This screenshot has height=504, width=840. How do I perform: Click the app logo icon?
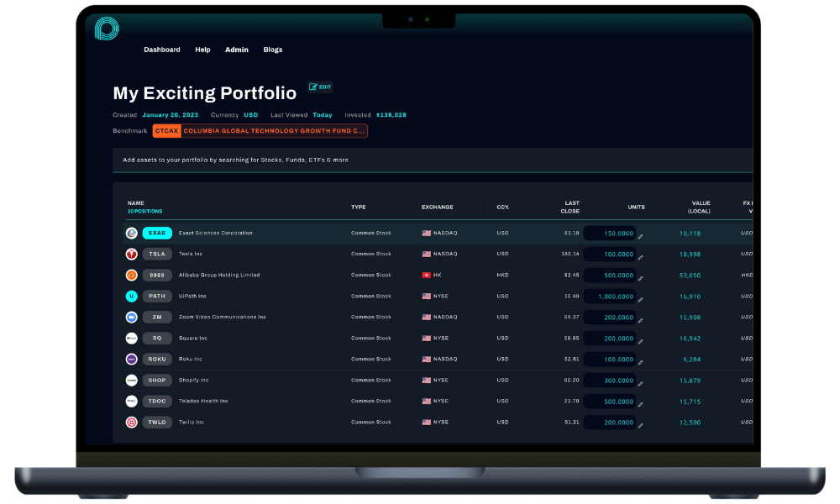pyautogui.click(x=107, y=29)
